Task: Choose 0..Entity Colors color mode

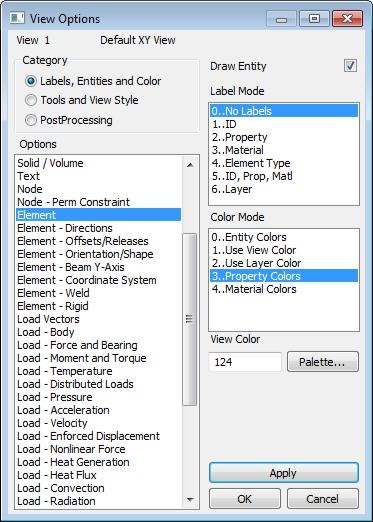Action: coord(284,237)
